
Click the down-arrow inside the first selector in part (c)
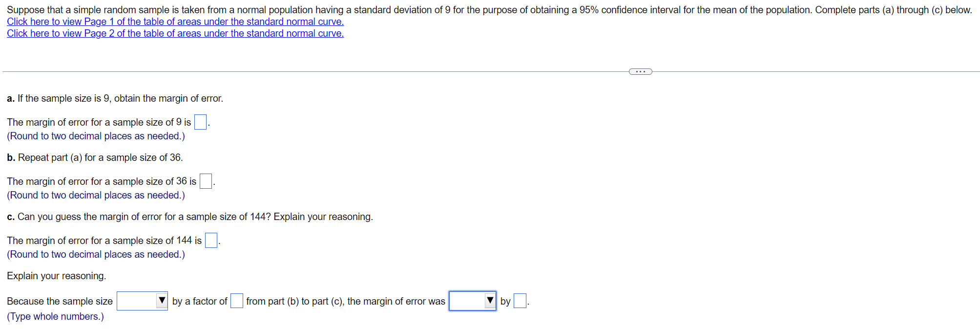click(x=162, y=301)
